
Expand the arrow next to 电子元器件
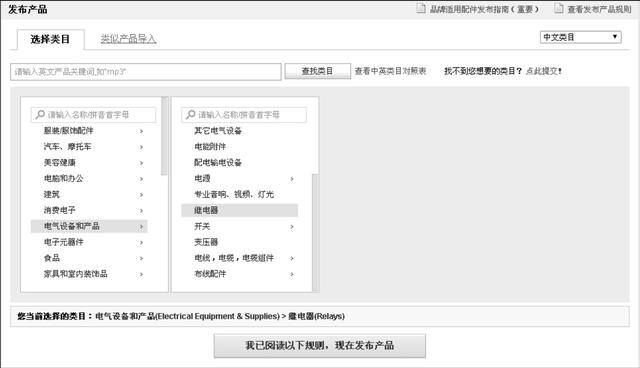tap(141, 242)
